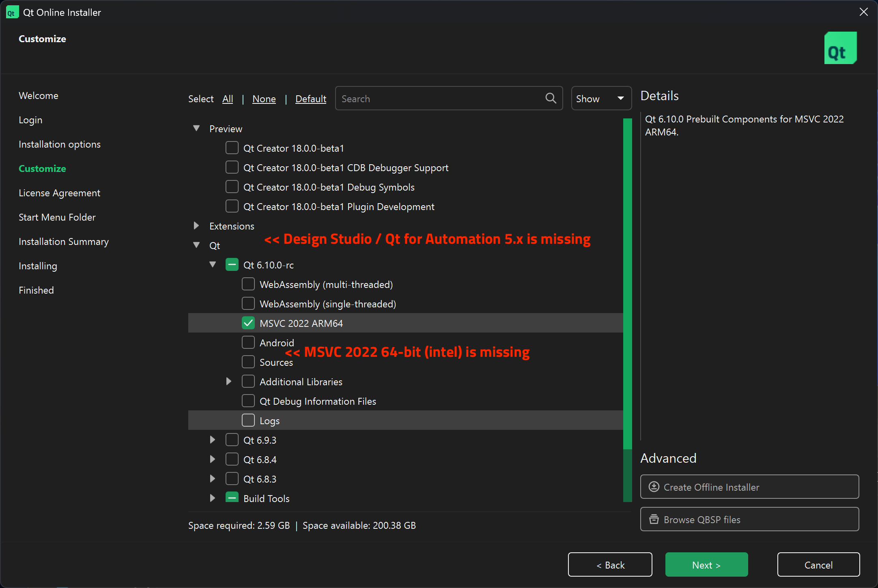
Task: Click the Next button
Action: [706, 564]
